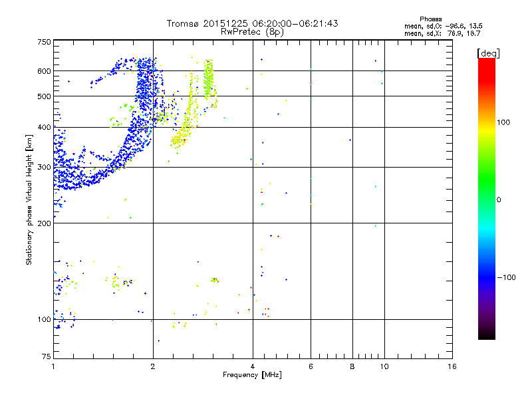Screen dimensions: 532x399
Task: Click the 'mean, sd,O: -96.6, 13.5' line
Action: (x=443, y=26)
